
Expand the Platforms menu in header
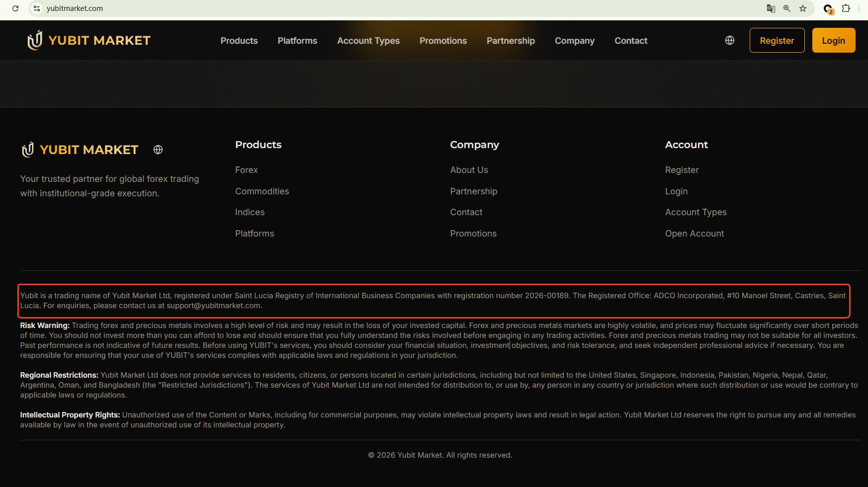tap(297, 41)
